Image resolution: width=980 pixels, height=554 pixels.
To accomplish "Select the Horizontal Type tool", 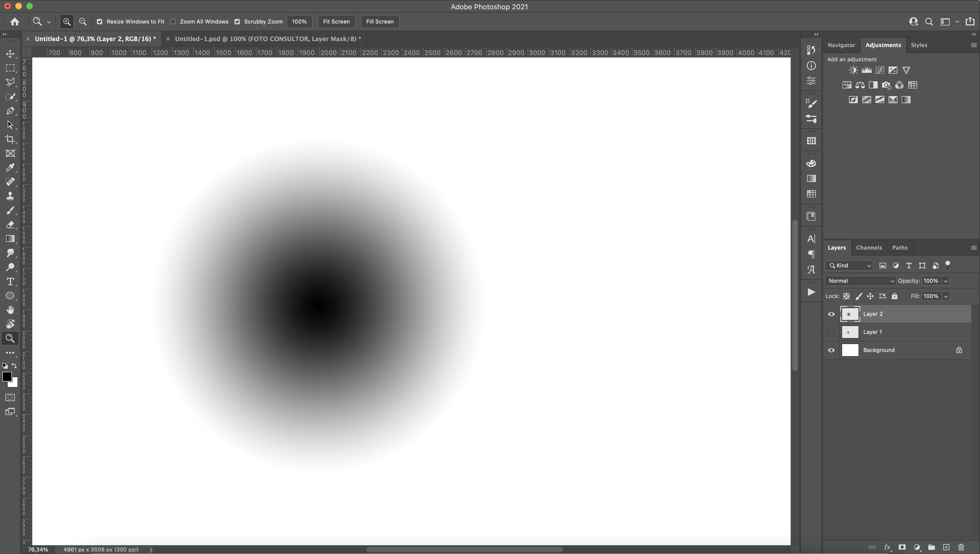I will (10, 282).
